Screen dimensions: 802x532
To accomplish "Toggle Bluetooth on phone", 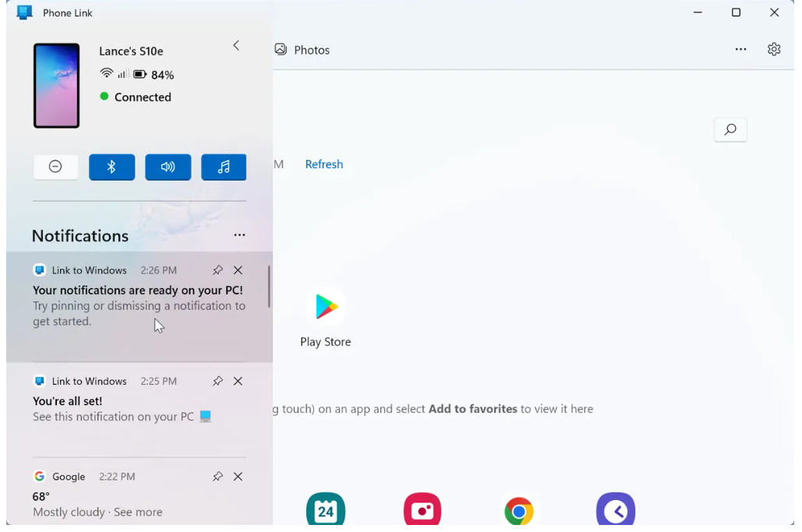I will 111,167.
